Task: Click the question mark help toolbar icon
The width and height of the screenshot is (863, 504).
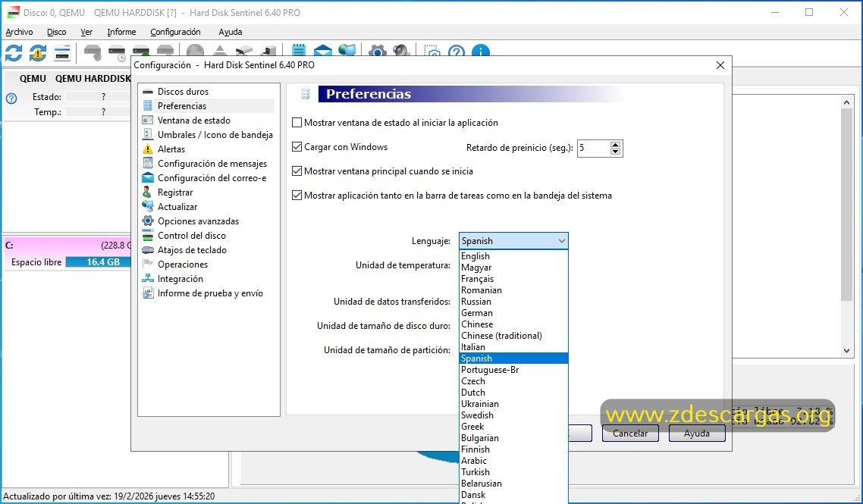Action: 457,51
